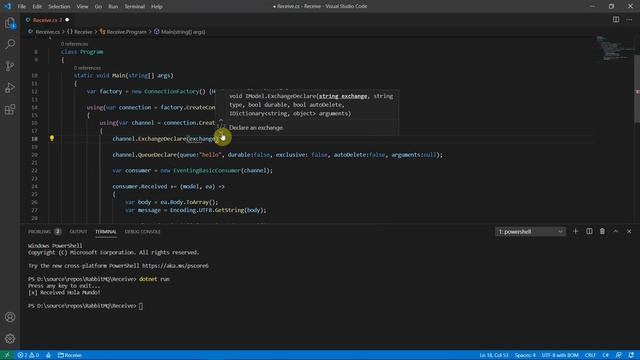
Task: Click the 0 references codelens above class Program
Action: click(74, 44)
